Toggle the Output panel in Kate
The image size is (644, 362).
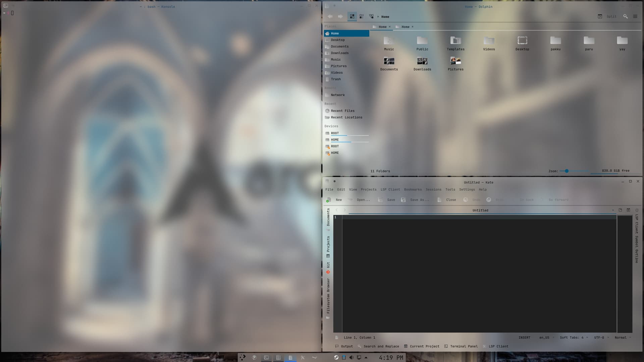(x=344, y=346)
